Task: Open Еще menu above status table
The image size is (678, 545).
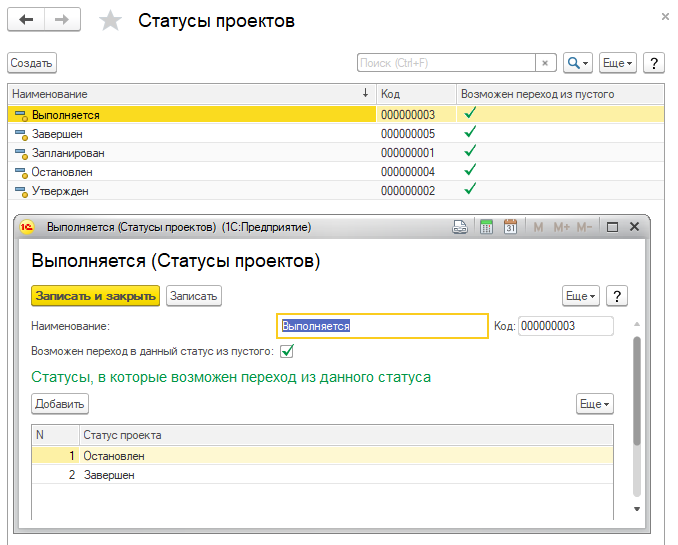Action: click(x=595, y=404)
